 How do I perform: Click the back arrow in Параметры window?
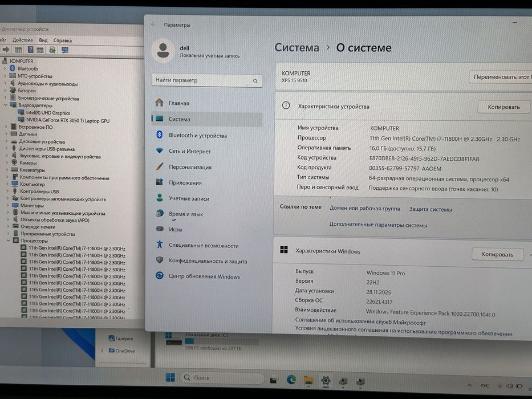[154, 25]
